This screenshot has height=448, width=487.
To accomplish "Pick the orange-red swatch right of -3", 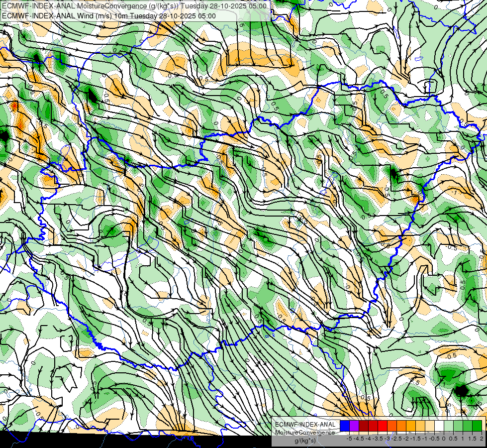I will pyautogui.click(x=392, y=426).
